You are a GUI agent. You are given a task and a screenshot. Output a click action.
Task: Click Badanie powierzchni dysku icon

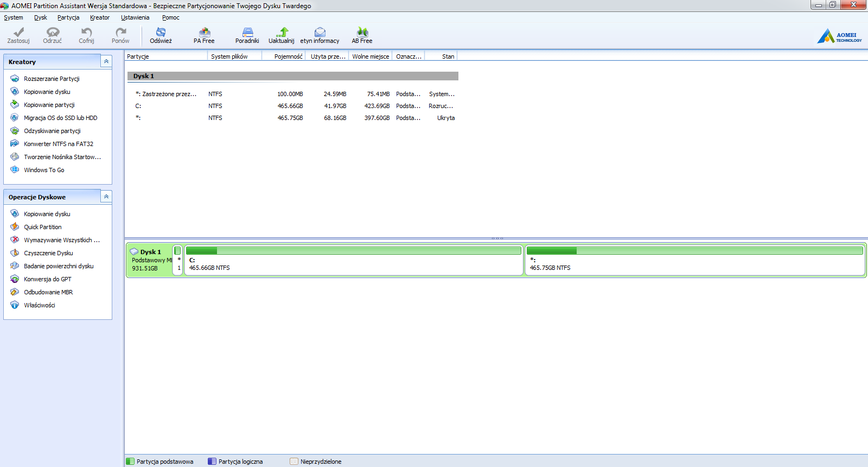click(15, 266)
